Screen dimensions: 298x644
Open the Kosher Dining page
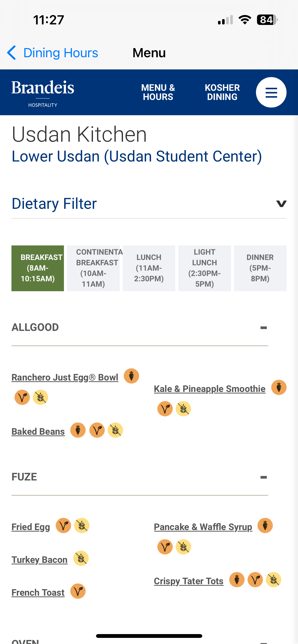pyautogui.click(x=222, y=92)
